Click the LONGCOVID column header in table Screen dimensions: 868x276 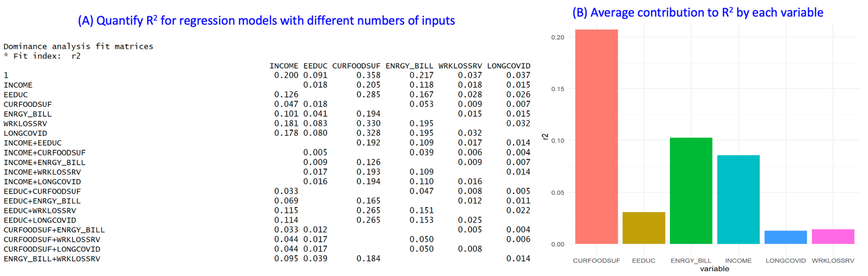point(508,66)
